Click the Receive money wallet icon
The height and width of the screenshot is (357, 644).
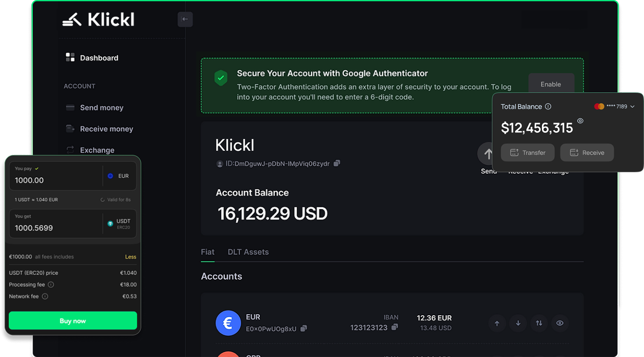click(x=70, y=128)
